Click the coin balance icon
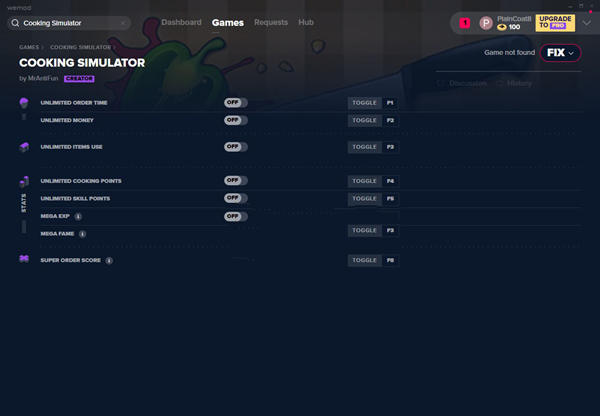 point(502,27)
